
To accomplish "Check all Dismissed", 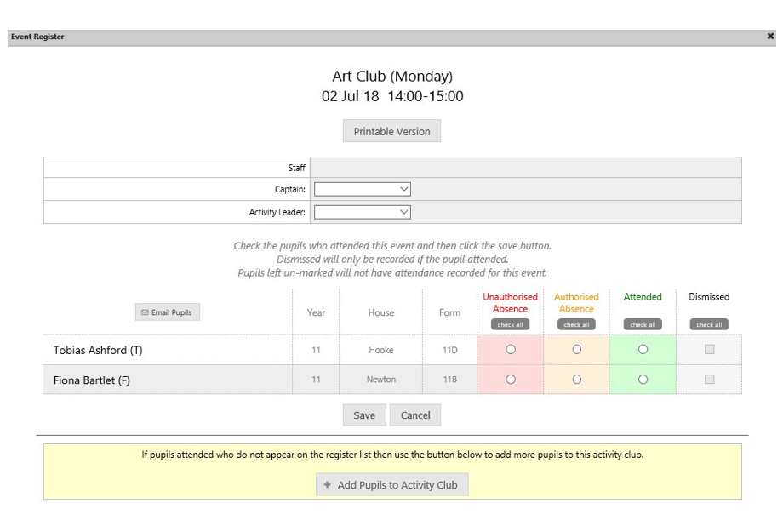I will click(709, 324).
